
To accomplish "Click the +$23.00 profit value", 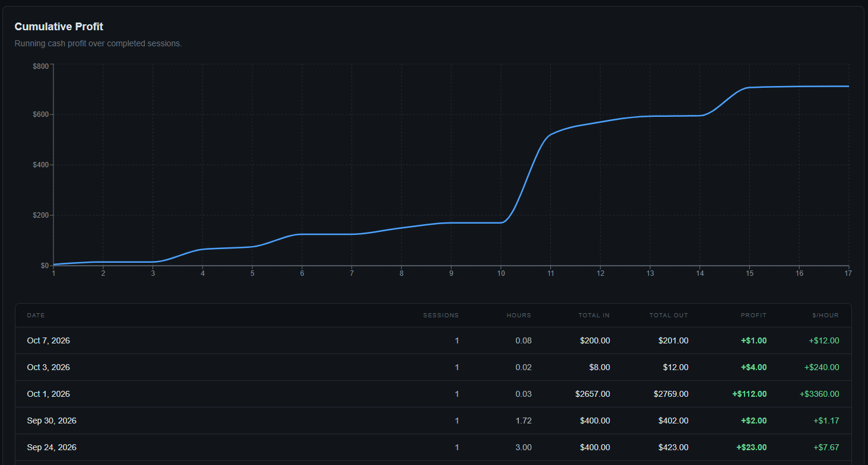I will (752, 447).
